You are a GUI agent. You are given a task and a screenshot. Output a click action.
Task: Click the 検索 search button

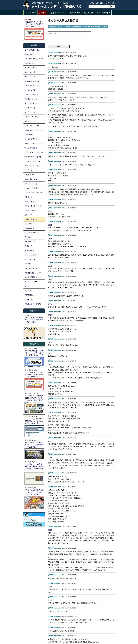(112, 7)
